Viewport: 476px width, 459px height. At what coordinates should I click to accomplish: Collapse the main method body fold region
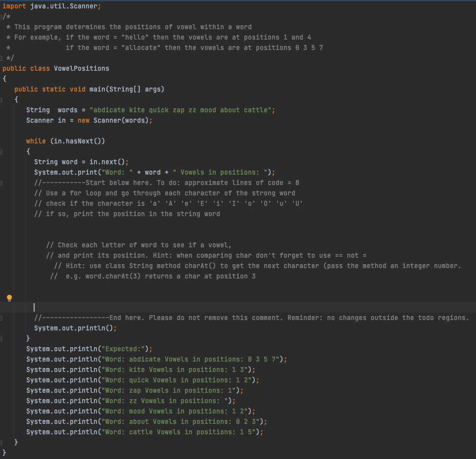point(2,99)
